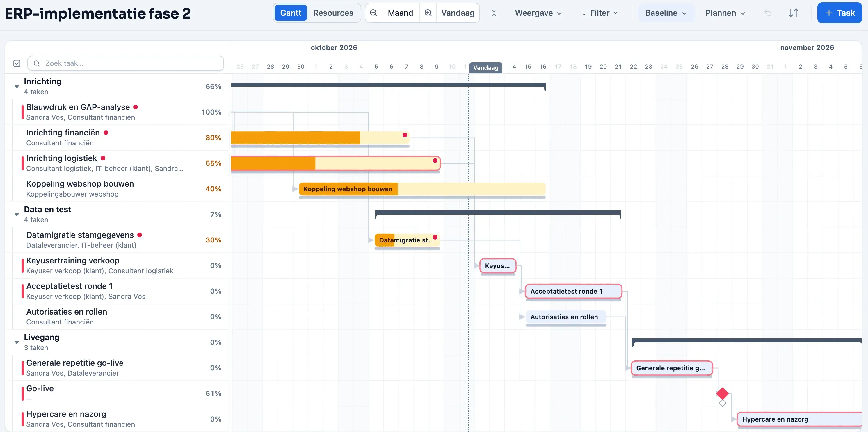Click the Zoek taak search field

[x=126, y=63]
